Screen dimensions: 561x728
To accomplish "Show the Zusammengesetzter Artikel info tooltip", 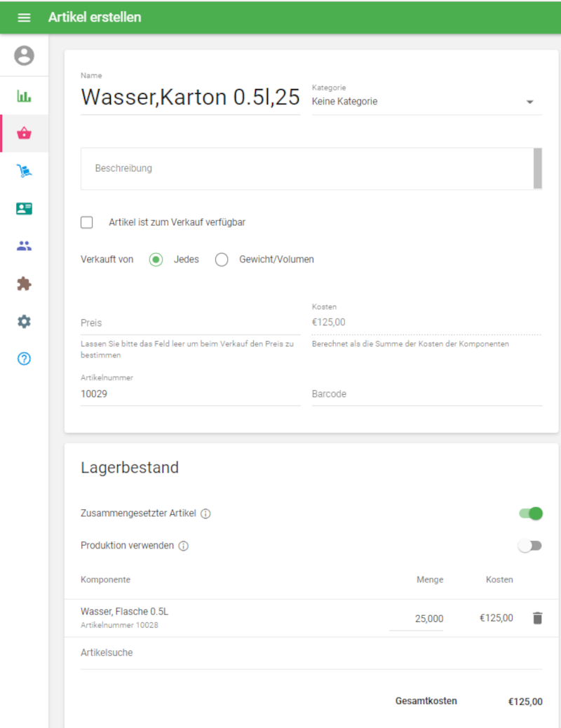I will pos(204,513).
